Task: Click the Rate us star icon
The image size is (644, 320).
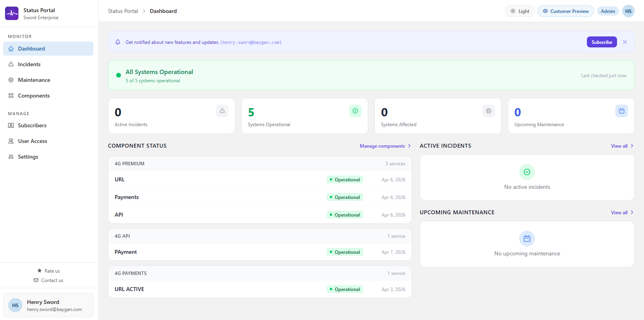Action: [40, 271]
